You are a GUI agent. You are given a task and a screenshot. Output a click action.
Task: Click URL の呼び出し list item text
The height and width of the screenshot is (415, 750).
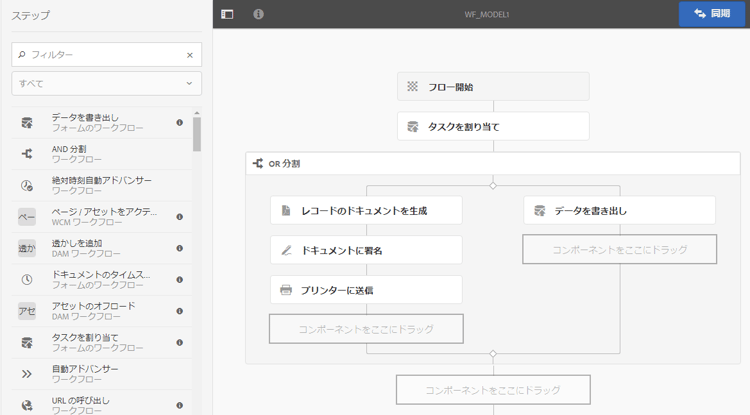(80, 401)
